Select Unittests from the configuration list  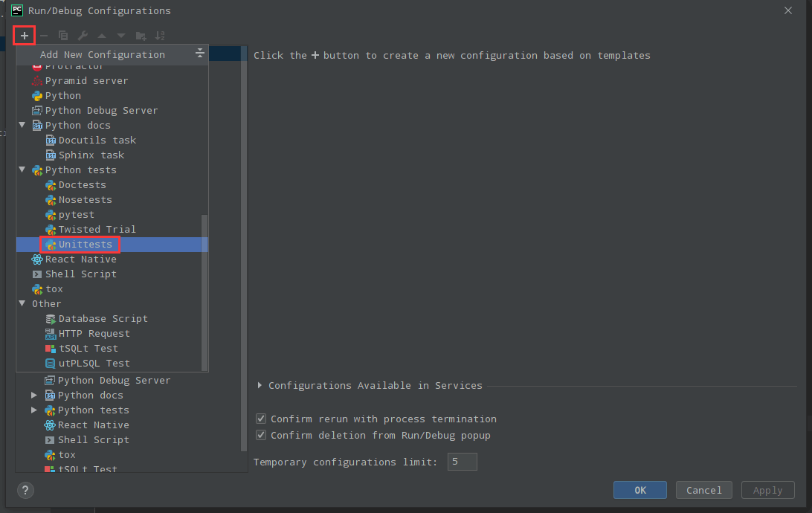(85, 244)
